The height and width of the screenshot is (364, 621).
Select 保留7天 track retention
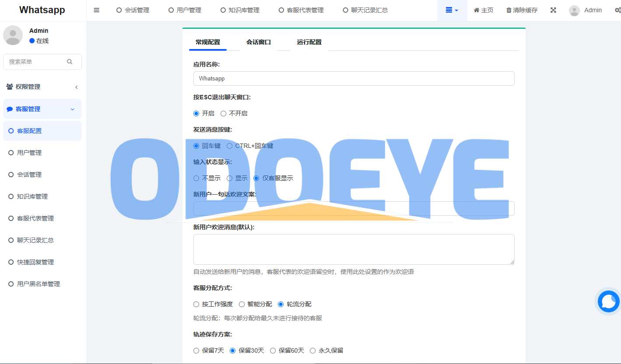pyautogui.click(x=196, y=350)
